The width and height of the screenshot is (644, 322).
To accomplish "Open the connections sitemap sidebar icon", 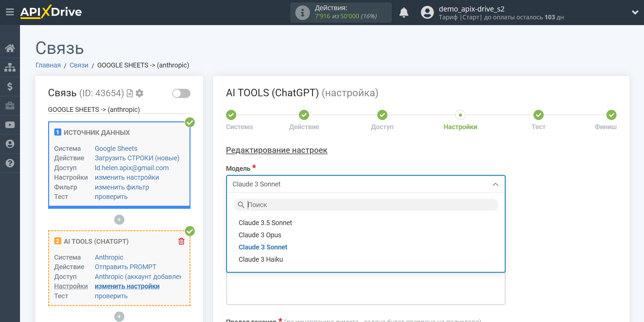I will pyautogui.click(x=10, y=67).
